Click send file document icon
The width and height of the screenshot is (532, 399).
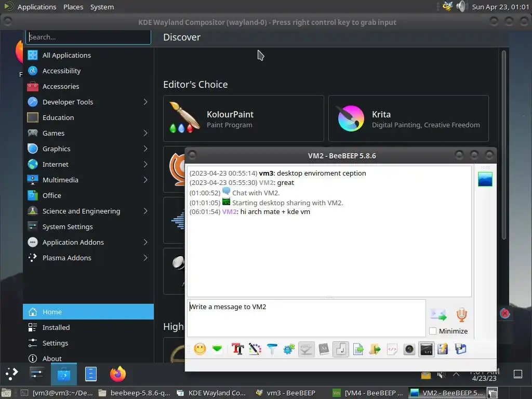pos(358,349)
